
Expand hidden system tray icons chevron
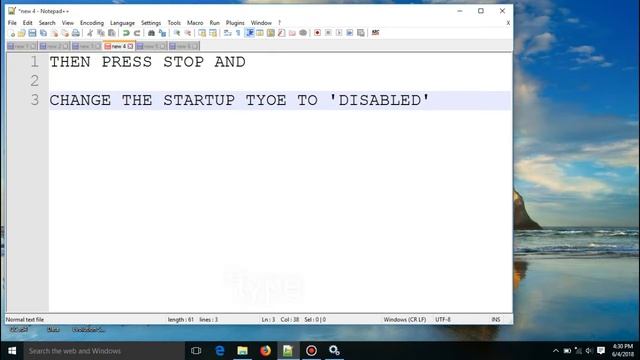556,351
